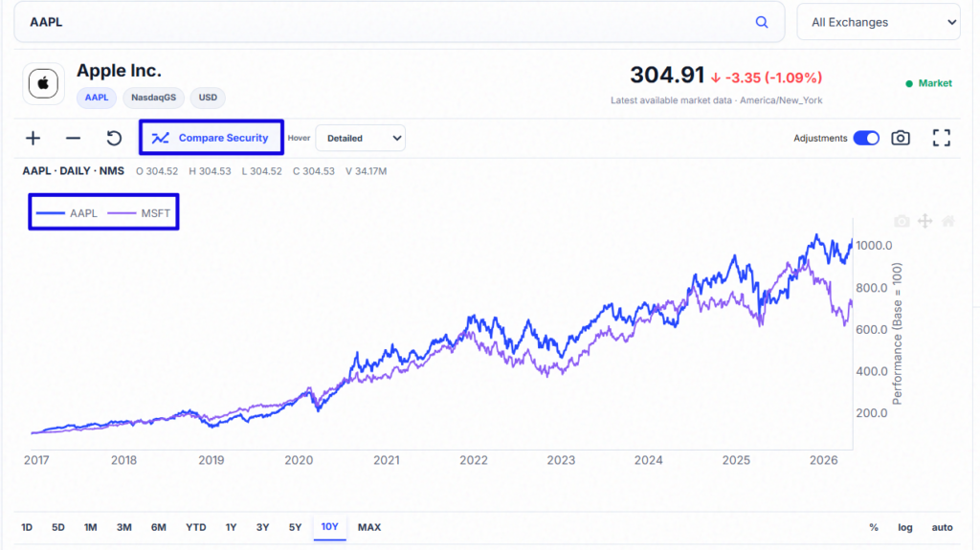Toggle the AAPL series in the legend
This screenshot has width=980, height=550.
(x=67, y=213)
